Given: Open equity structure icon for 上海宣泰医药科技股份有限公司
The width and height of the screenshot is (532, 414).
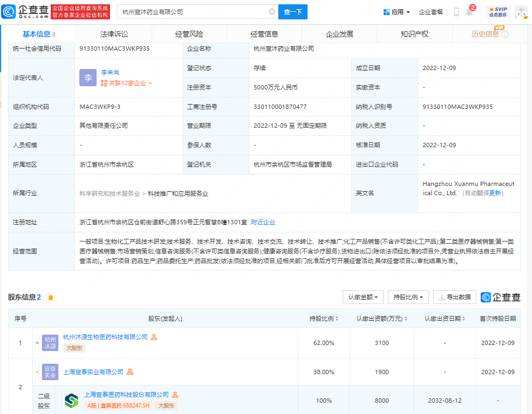Looking at the screenshot, I should click(175, 395).
